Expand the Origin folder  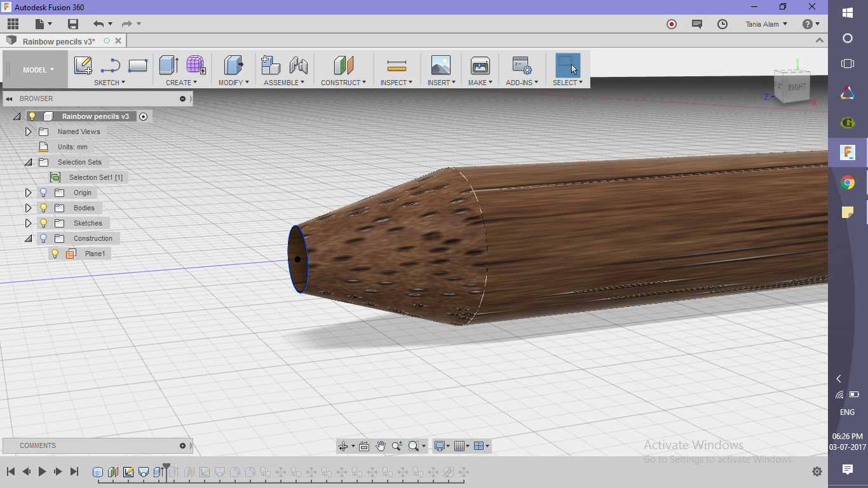[x=28, y=193]
